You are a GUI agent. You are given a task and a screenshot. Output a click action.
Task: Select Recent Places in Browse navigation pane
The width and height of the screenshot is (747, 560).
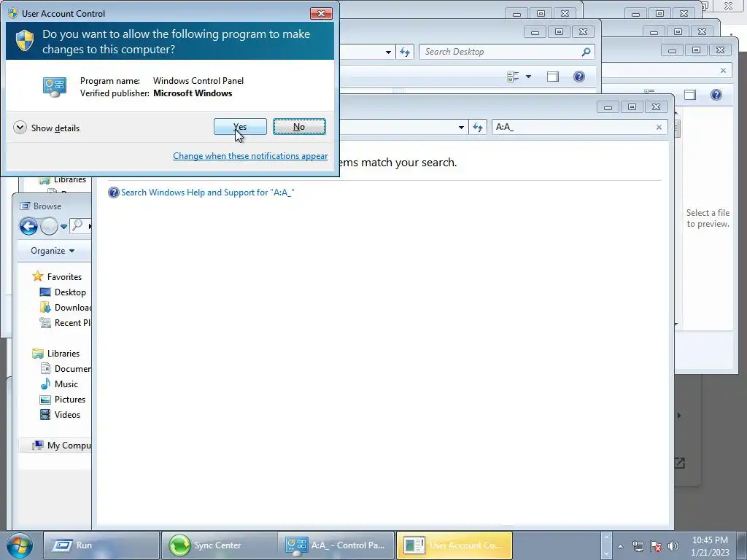tap(72, 322)
